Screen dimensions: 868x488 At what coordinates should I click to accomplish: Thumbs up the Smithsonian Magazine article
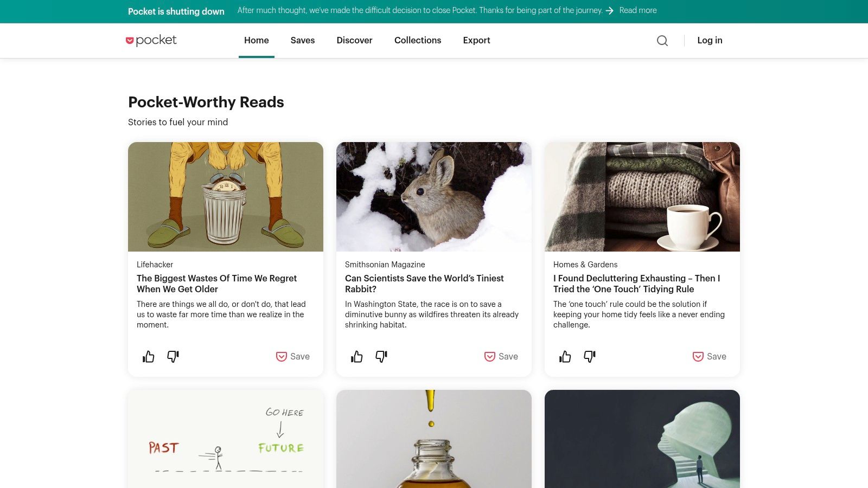tap(357, 356)
